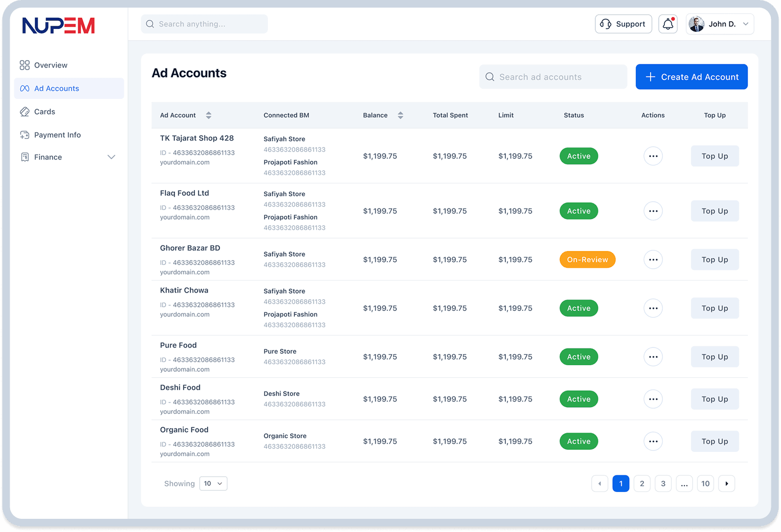Click the notification bell icon

pos(668,24)
